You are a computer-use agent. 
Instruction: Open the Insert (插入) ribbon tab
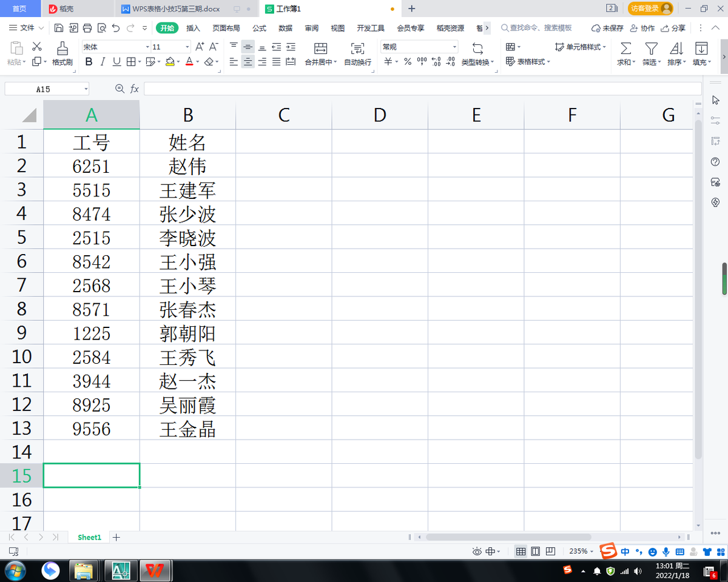[193, 28]
